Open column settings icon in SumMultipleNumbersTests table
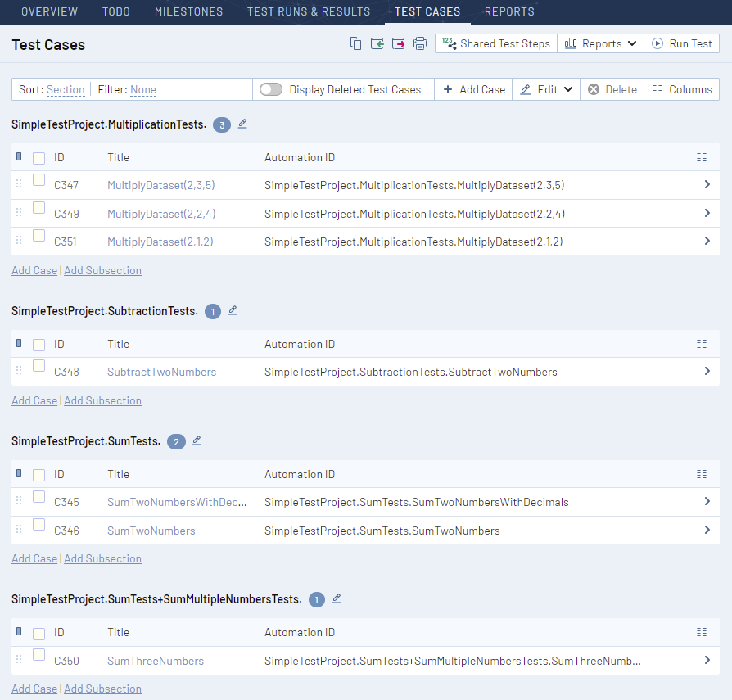The image size is (732, 700). [702, 632]
